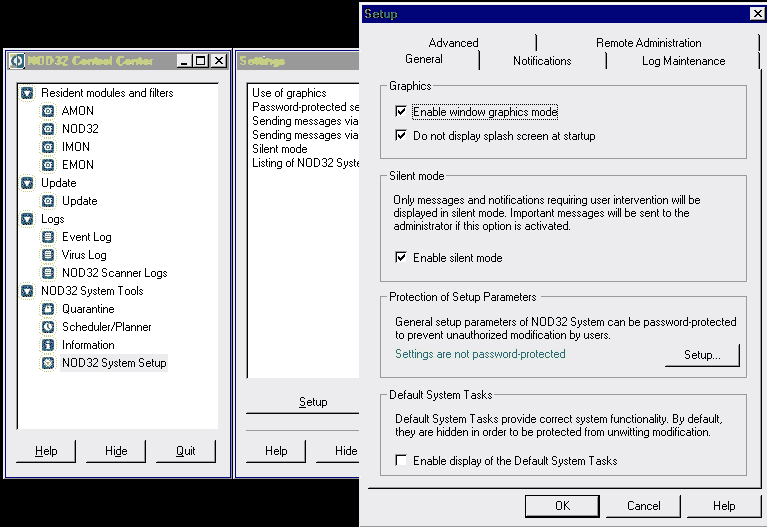Click the NOD32 Scanner Logs icon

pos(48,273)
